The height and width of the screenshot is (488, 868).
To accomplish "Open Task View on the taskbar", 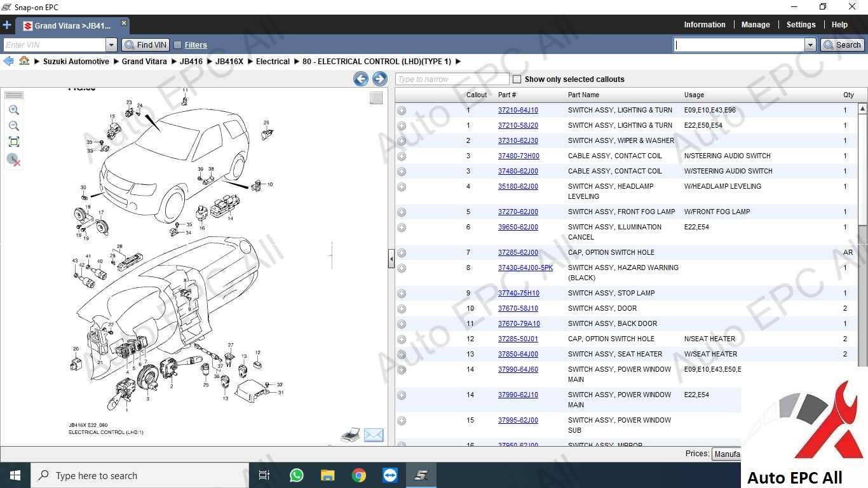I will click(x=264, y=475).
